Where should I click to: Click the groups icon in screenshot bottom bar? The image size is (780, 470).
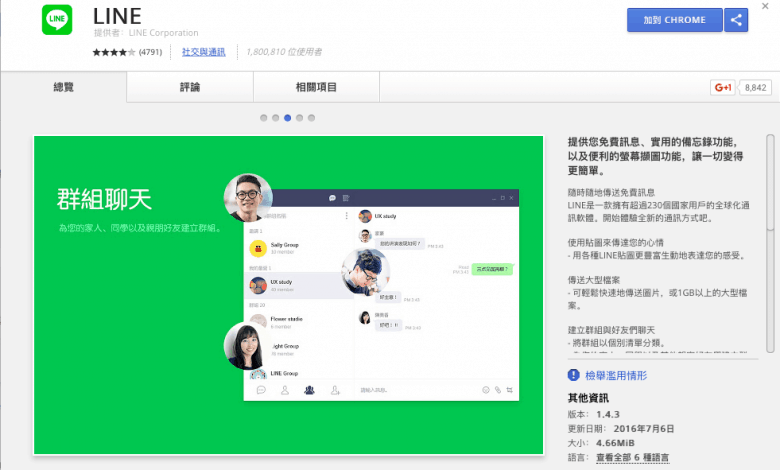(309, 390)
